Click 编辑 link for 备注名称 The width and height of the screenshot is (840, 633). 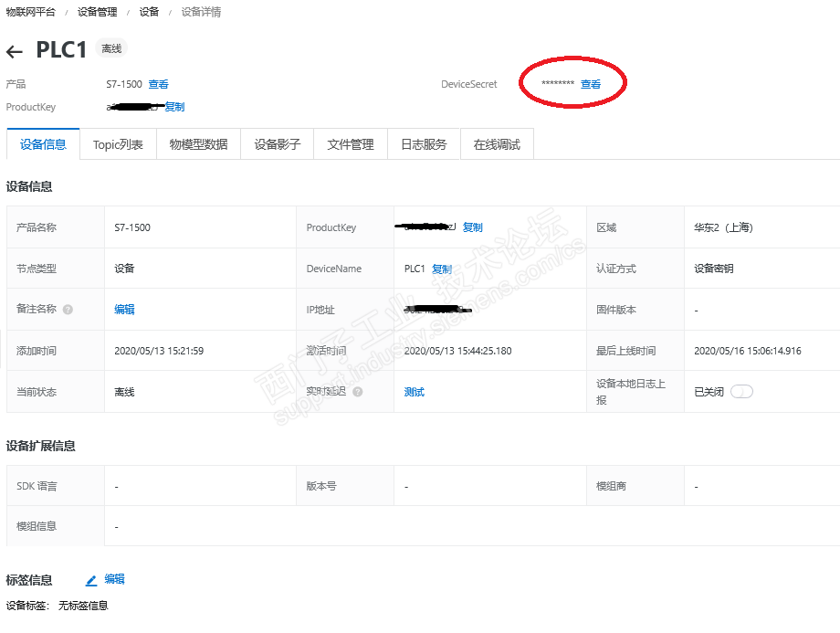124,310
